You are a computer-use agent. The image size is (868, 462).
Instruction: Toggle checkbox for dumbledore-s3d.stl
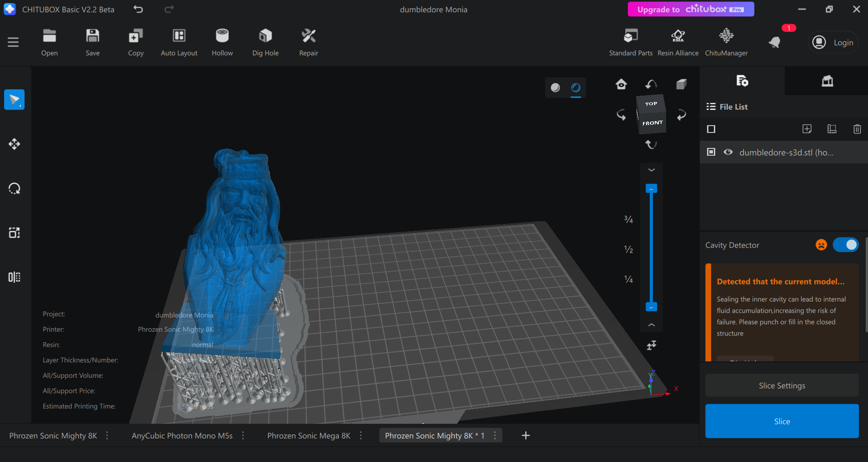point(711,152)
